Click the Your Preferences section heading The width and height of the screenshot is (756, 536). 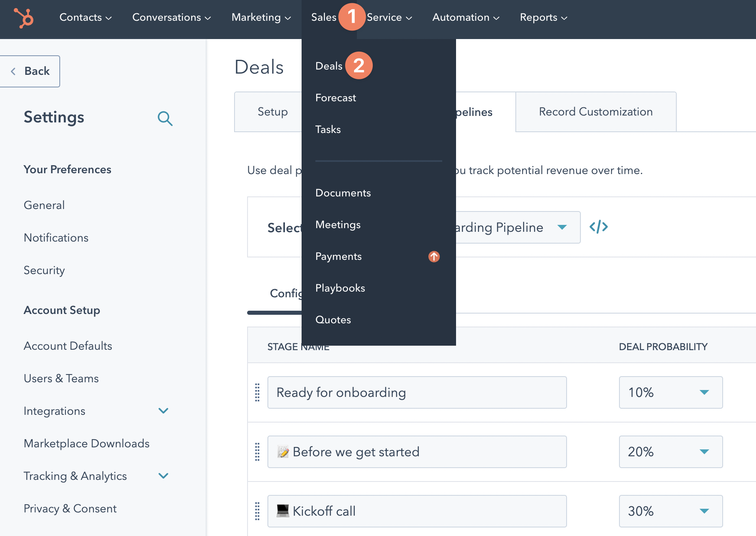click(x=67, y=170)
